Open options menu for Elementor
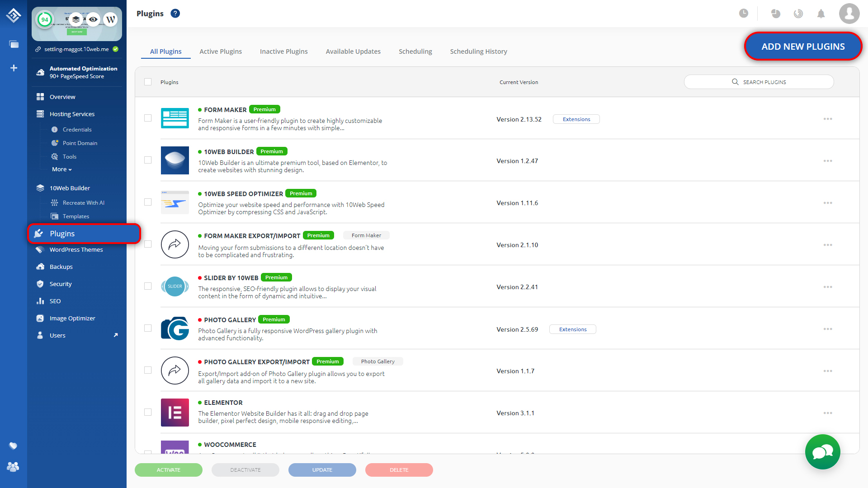The height and width of the screenshot is (488, 868). pyautogui.click(x=828, y=413)
